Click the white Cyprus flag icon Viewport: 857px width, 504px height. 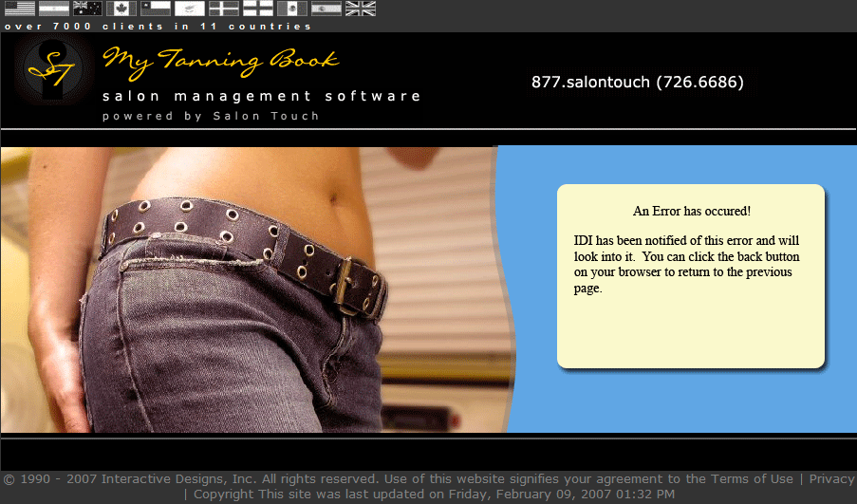pos(190,9)
